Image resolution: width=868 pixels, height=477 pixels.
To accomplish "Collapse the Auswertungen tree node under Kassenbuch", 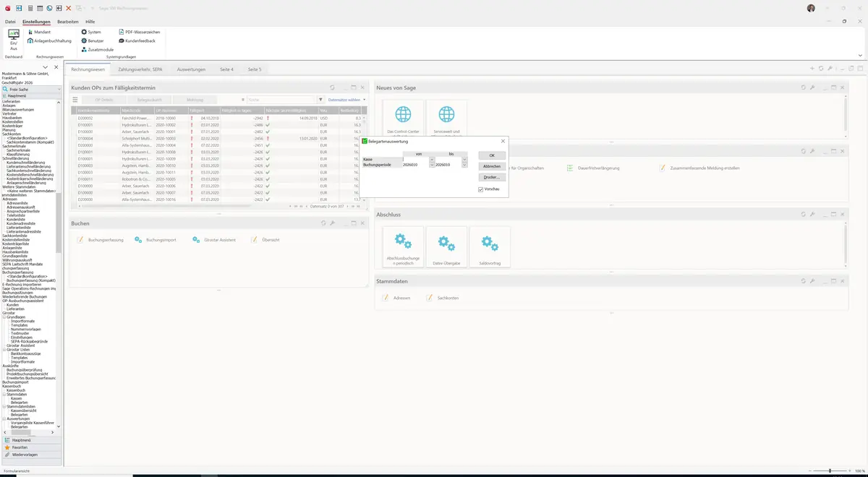I will [x=4, y=418].
